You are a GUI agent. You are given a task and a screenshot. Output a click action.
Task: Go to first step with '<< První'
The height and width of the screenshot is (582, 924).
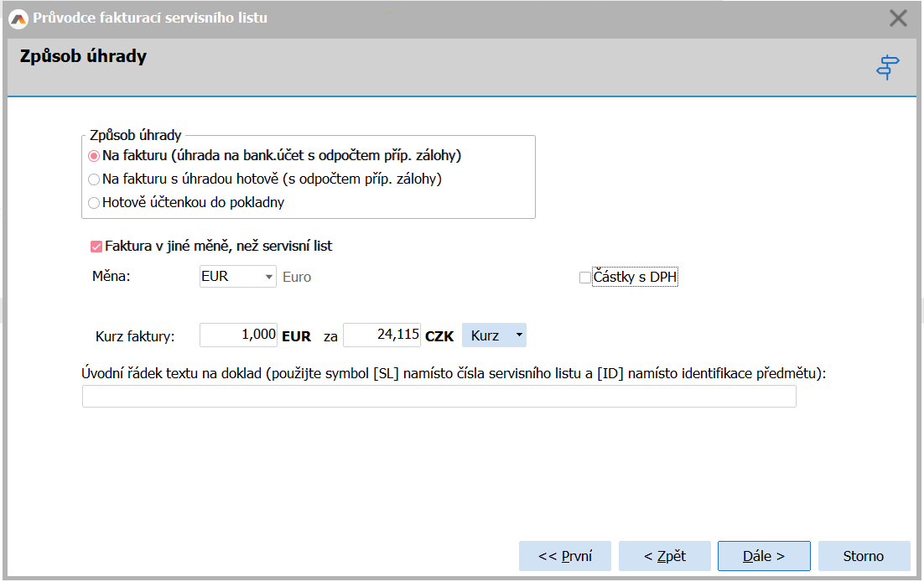(565, 556)
